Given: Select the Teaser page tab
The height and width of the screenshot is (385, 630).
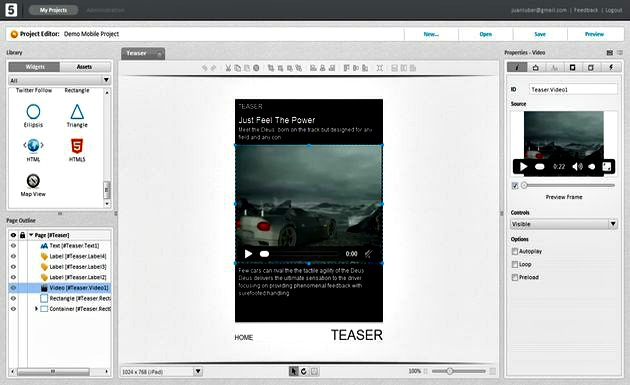Looking at the screenshot, I should click(143, 53).
